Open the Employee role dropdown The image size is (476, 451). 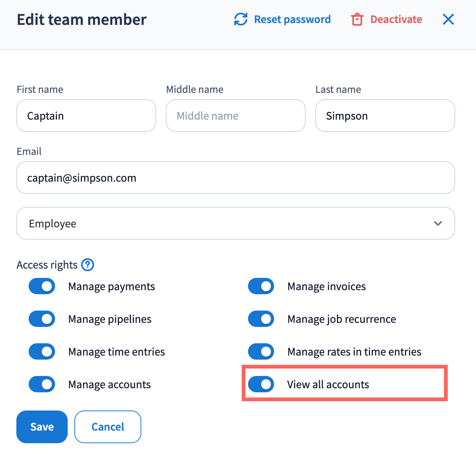(x=223, y=223)
